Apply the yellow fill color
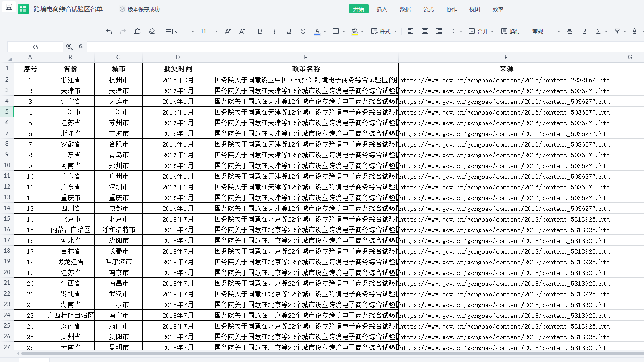This screenshot has height=362, width=644. point(355,31)
